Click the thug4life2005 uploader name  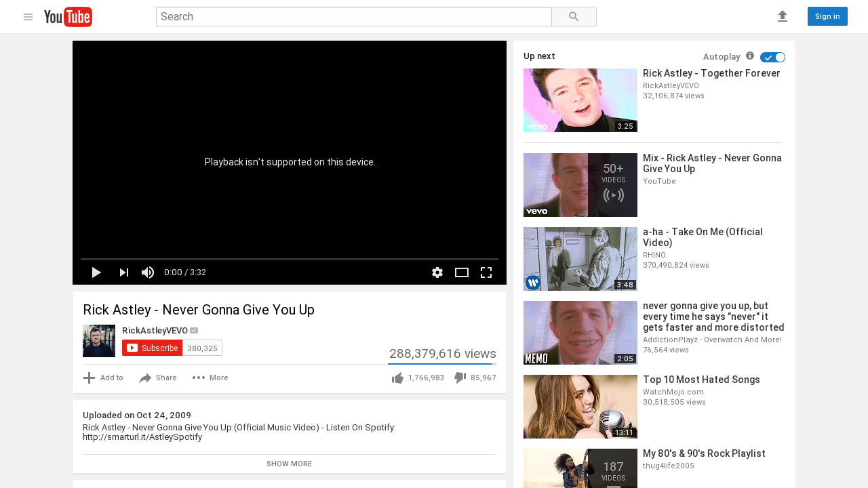(669, 466)
